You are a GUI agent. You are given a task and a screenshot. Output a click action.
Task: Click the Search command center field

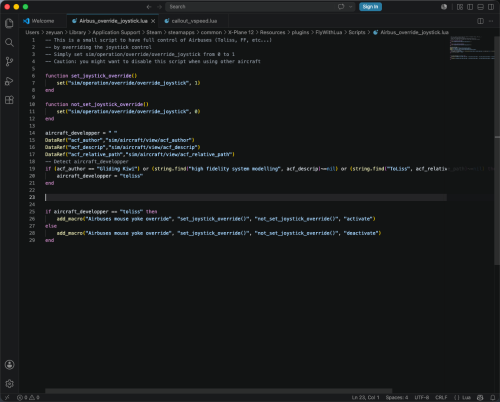point(251,7)
